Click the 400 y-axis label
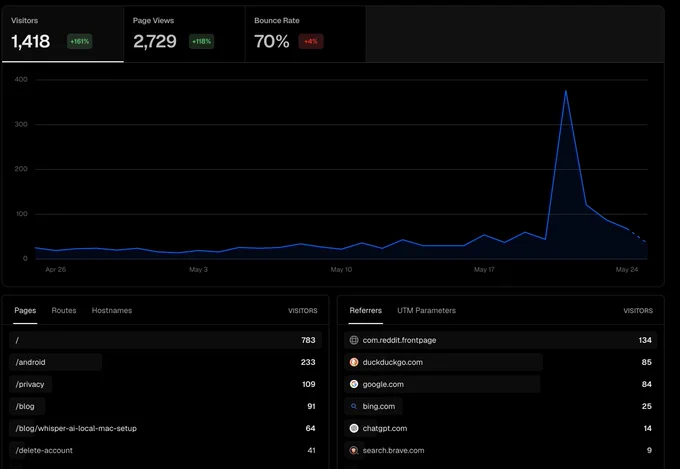This screenshot has width=680, height=469. [x=21, y=79]
